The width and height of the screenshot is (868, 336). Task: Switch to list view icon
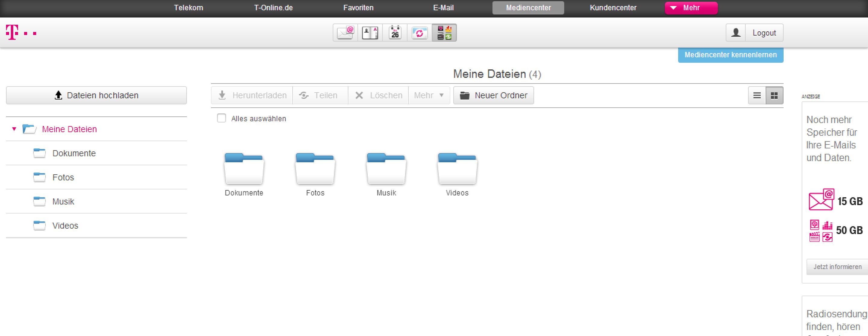coord(757,96)
